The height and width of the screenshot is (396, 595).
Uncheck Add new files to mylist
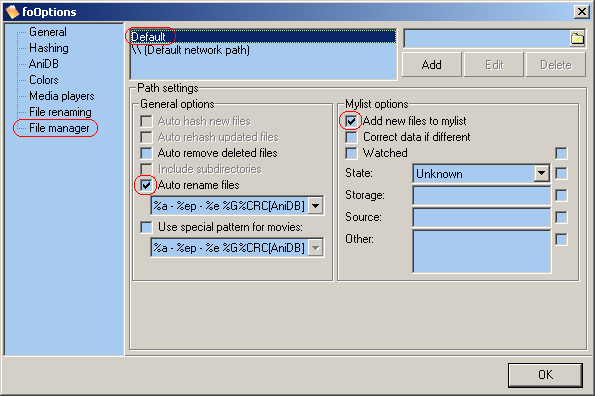(351, 121)
